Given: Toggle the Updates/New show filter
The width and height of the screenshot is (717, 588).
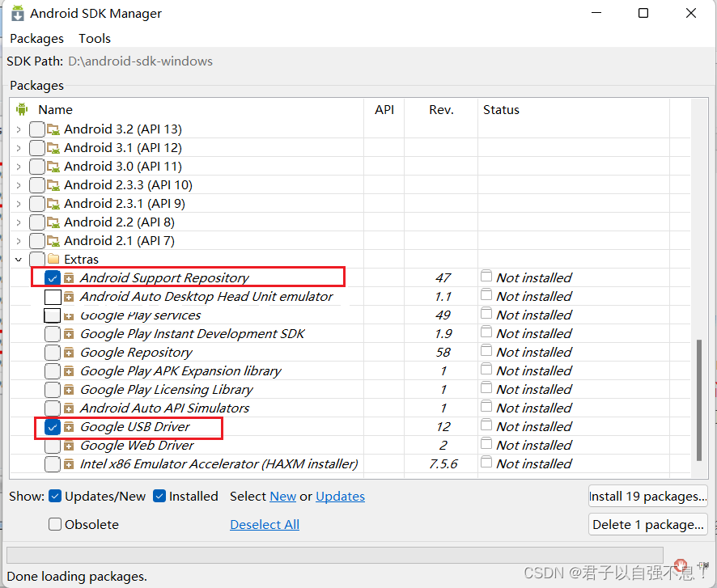Looking at the screenshot, I should (x=55, y=496).
